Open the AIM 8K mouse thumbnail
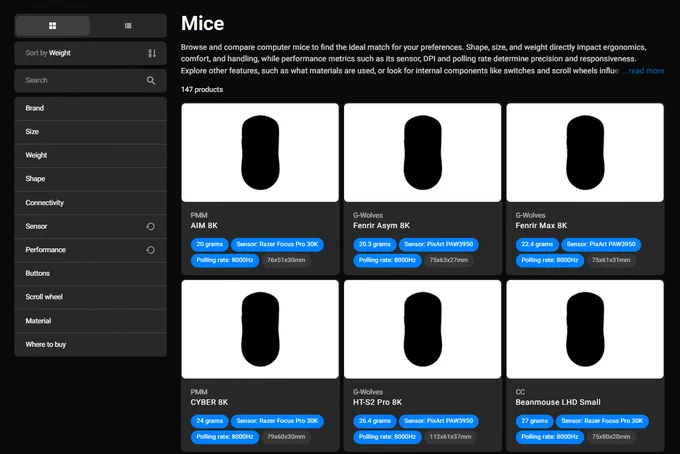The height and width of the screenshot is (454, 680). pyautogui.click(x=260, y=152)
